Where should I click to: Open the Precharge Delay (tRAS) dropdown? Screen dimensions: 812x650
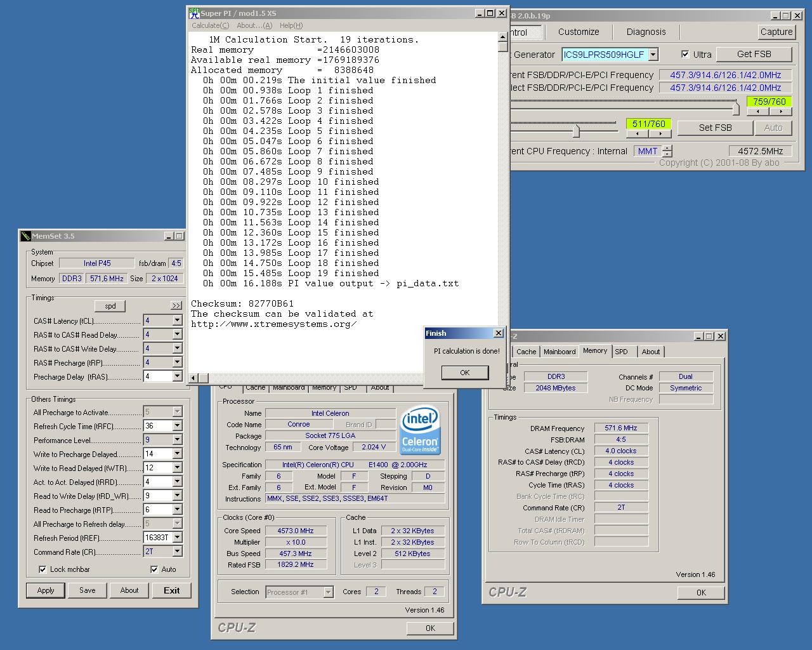(x=177, y=376)
